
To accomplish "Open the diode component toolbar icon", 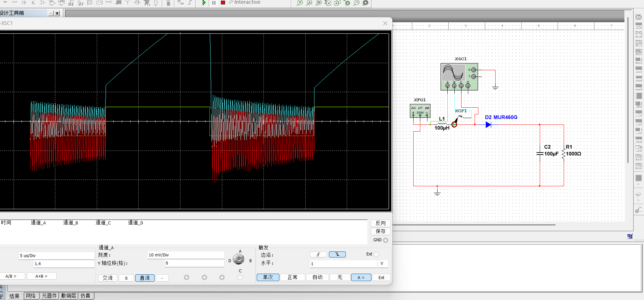I will click(24, 2).
